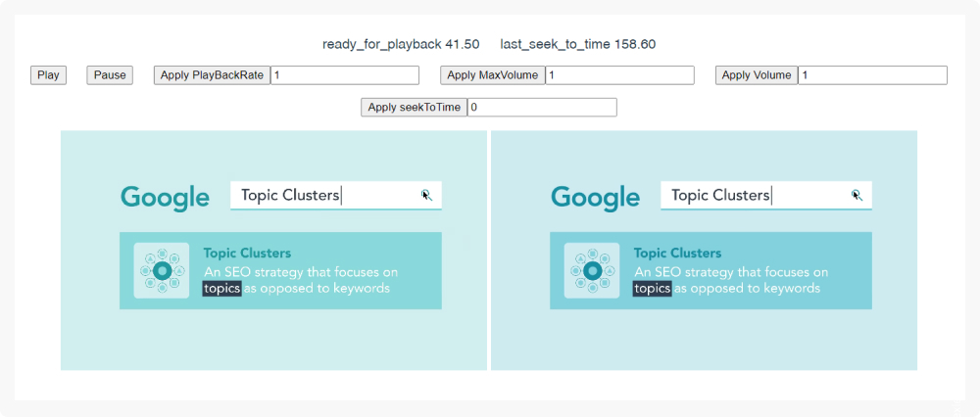Click the Pause button
The image size is (980, 417).
[x=110, y=75]
